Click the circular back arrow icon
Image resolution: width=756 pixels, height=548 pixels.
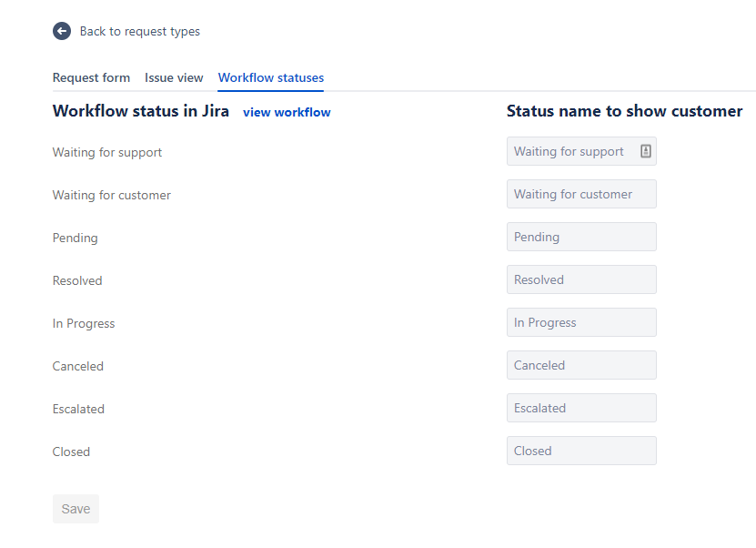coord(61,30)
